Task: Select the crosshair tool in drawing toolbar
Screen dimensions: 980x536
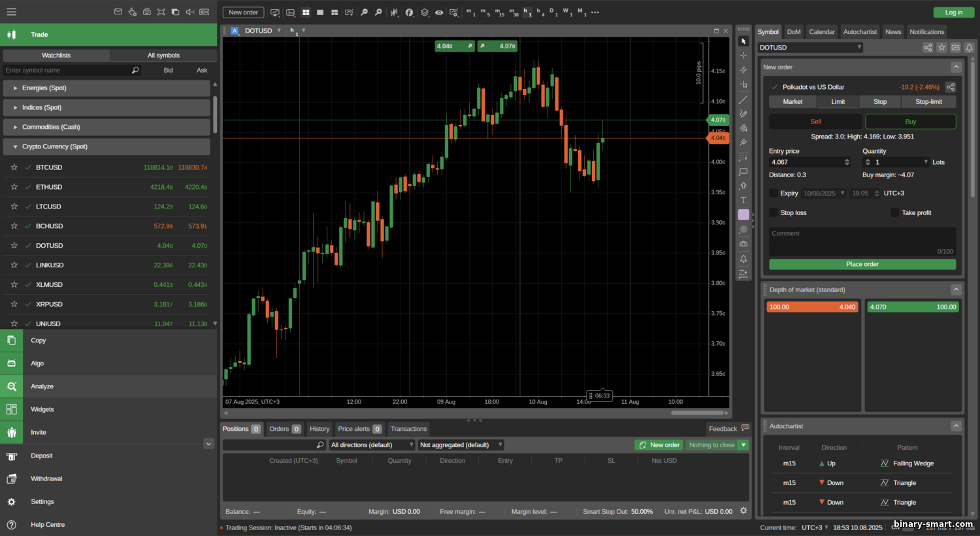Action: [743, 56]
